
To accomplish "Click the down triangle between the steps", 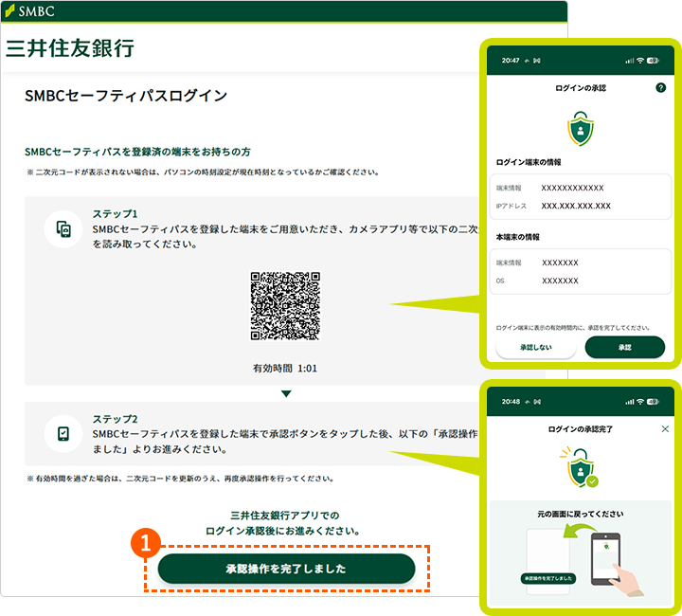I will (x=286, y=393).
